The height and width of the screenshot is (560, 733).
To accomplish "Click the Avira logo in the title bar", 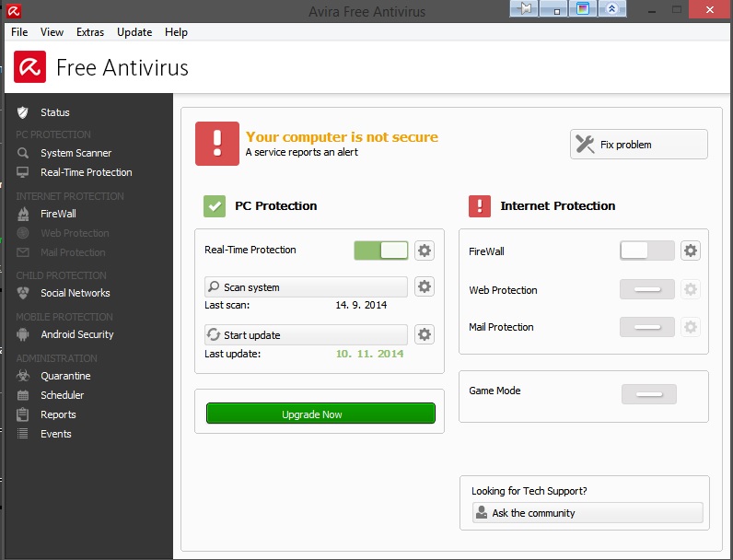I will tap(14, 10).
